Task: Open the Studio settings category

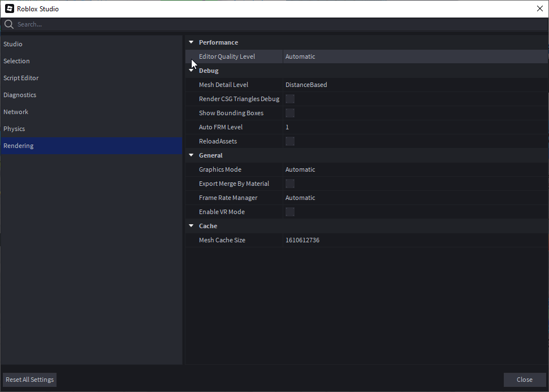Action: pyautogui.click(x=92, y=44)
